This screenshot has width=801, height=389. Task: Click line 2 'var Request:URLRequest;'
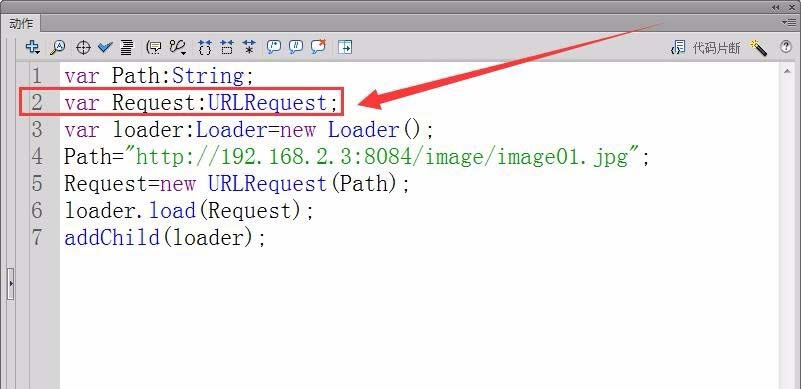pos(201,103)
